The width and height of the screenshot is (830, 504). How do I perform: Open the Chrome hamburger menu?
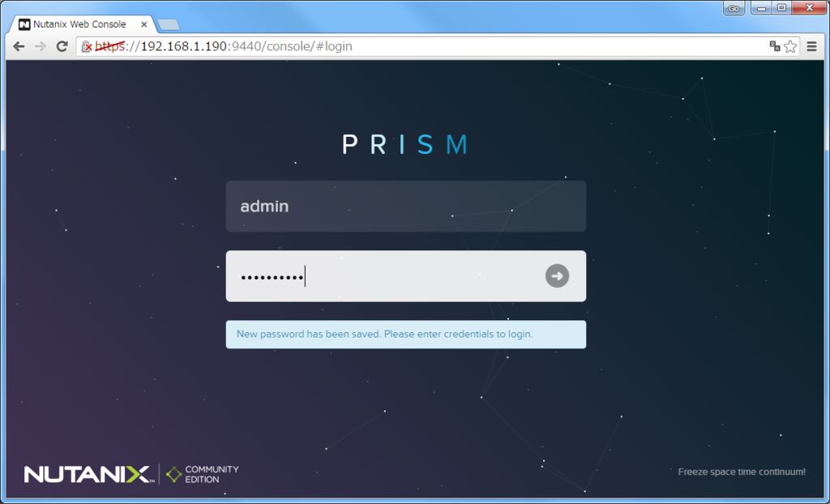[x=811, y=46]
